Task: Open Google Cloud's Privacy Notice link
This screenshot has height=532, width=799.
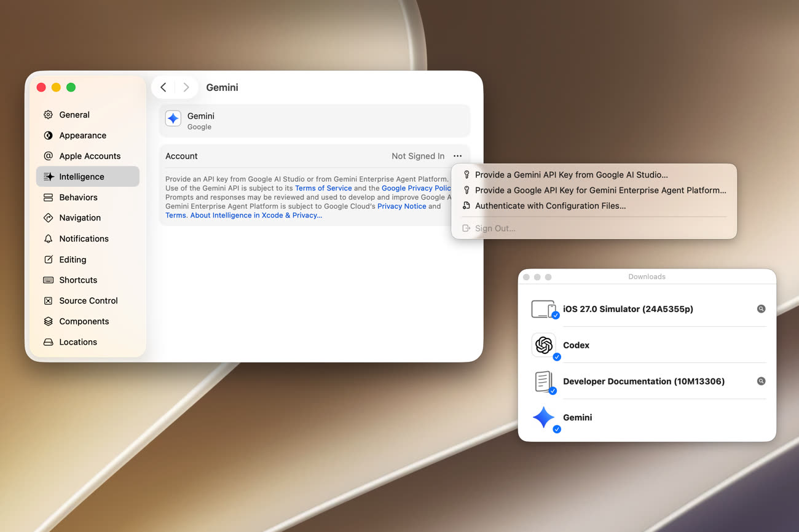Action: (401, 206)
